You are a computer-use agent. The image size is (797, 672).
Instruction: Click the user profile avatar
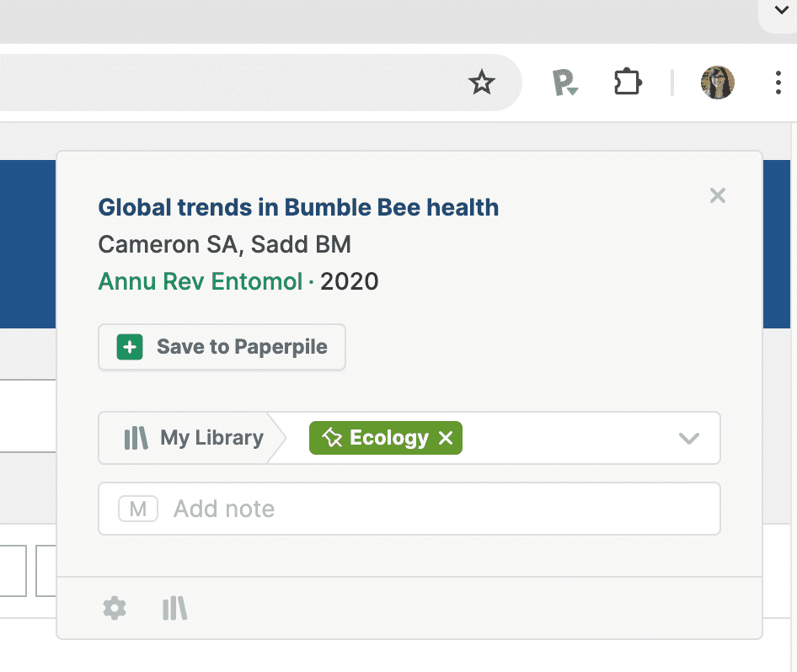coord(718,83)
